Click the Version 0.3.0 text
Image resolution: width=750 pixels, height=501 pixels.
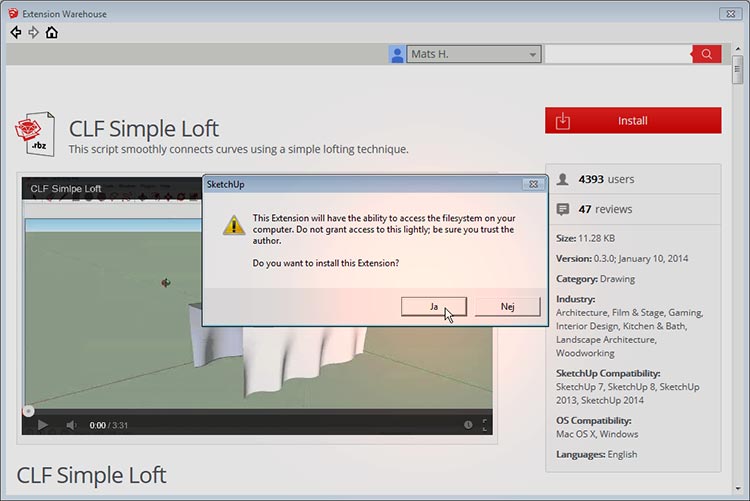pos(622,258)
